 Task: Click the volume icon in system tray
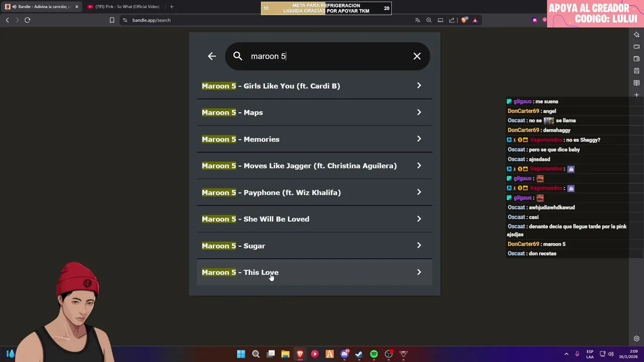point(611,354)
